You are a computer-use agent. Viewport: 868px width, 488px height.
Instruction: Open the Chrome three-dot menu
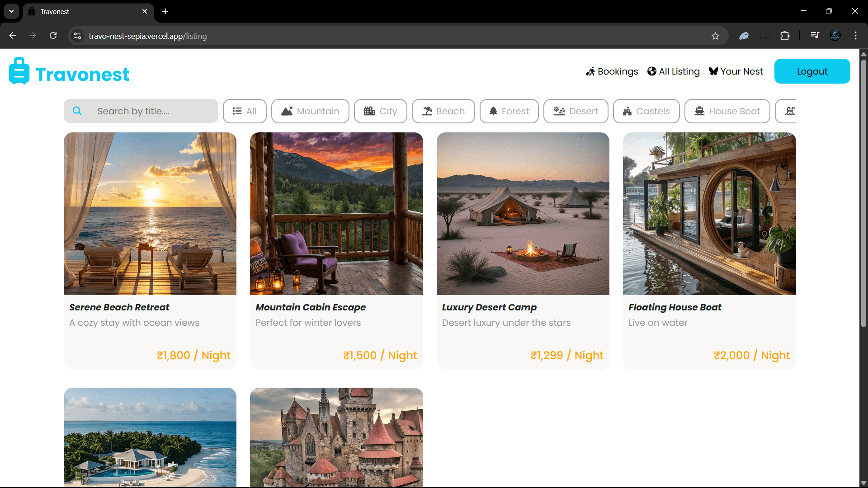tap(855, 36)
